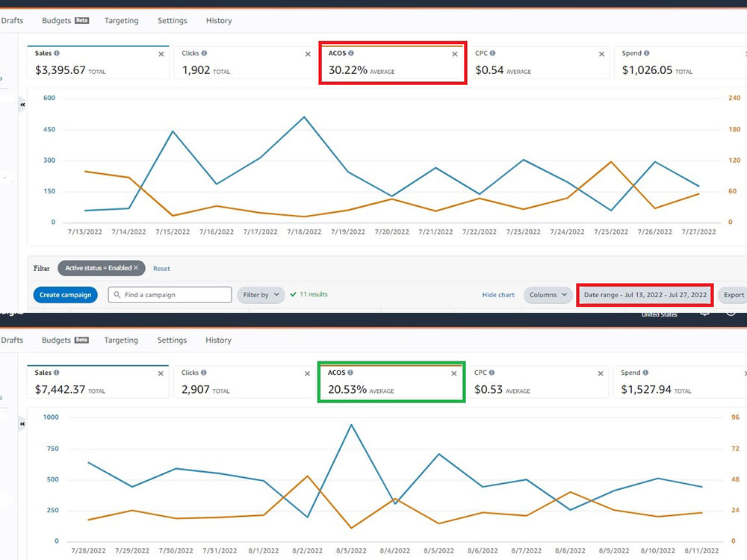Open the History tab in top panel
Image resolution: width=747 pixels, height=560 pixels.
[219, 20]
